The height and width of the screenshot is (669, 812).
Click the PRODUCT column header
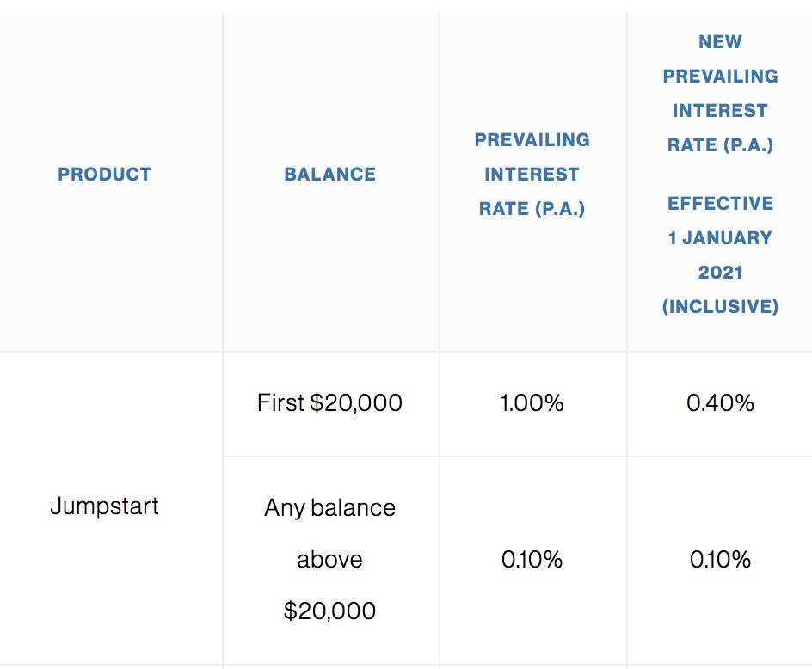(104, 175)
